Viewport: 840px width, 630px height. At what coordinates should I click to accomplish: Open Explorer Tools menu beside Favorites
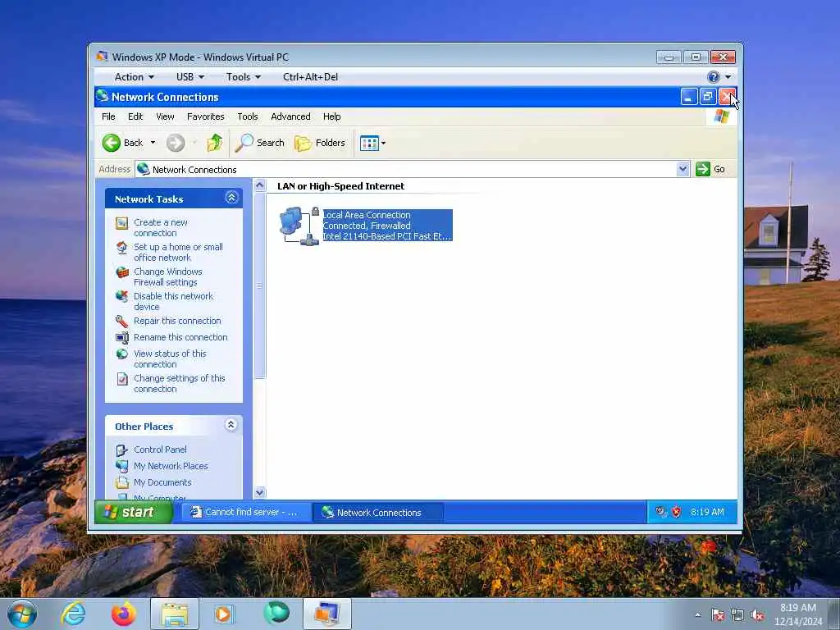point(248,116)
